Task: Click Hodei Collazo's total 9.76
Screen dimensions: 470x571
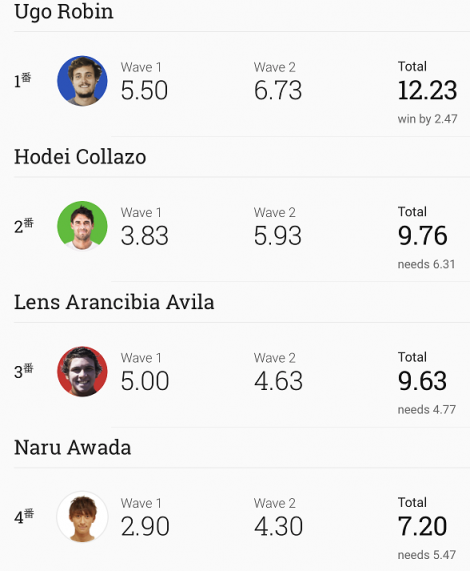Action: tap(422, 236)
